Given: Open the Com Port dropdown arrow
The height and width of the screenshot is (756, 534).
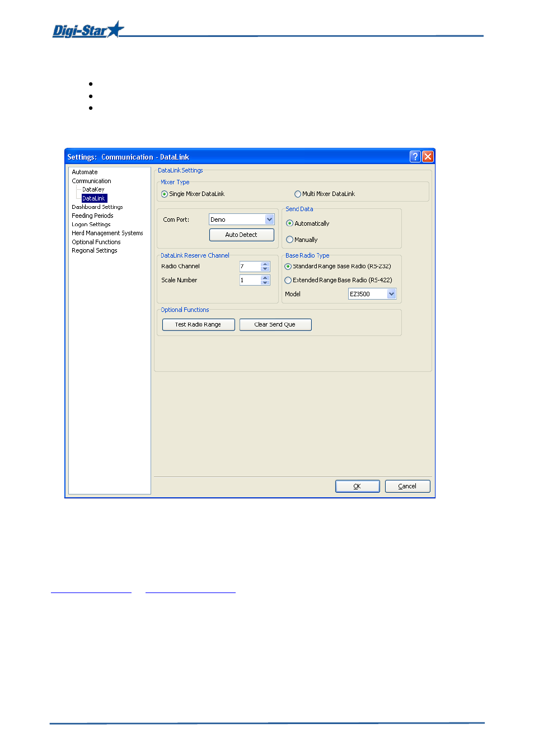Looking at the screenshot, I should pyautogui.click(x=269, y=220).
